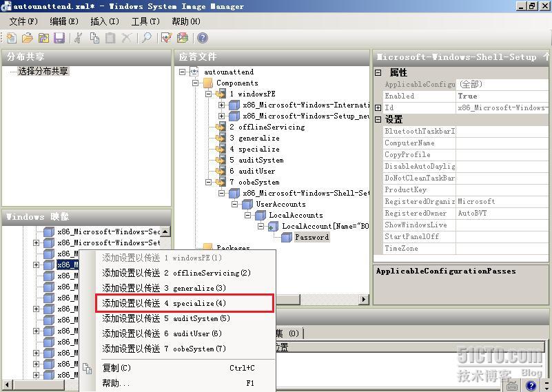Screen dimensions: 552x392
Task: Click the help icon at bottom right corner
Action: click(531, 386)
